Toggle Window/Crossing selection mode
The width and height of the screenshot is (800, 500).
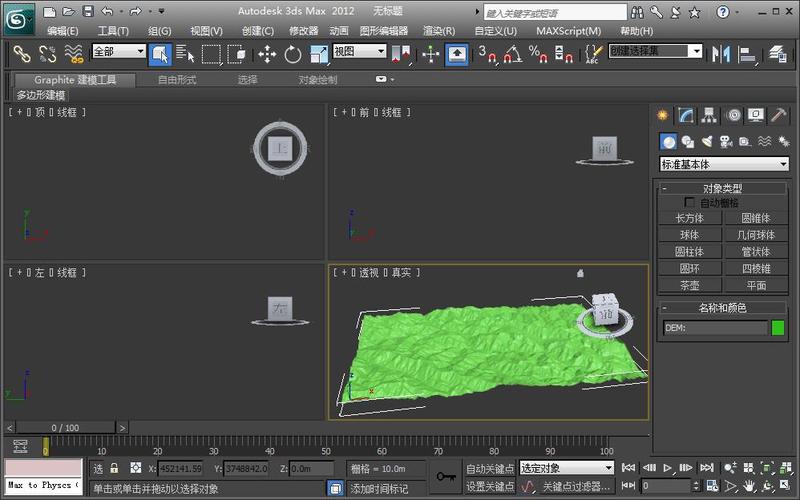(237, 54)
